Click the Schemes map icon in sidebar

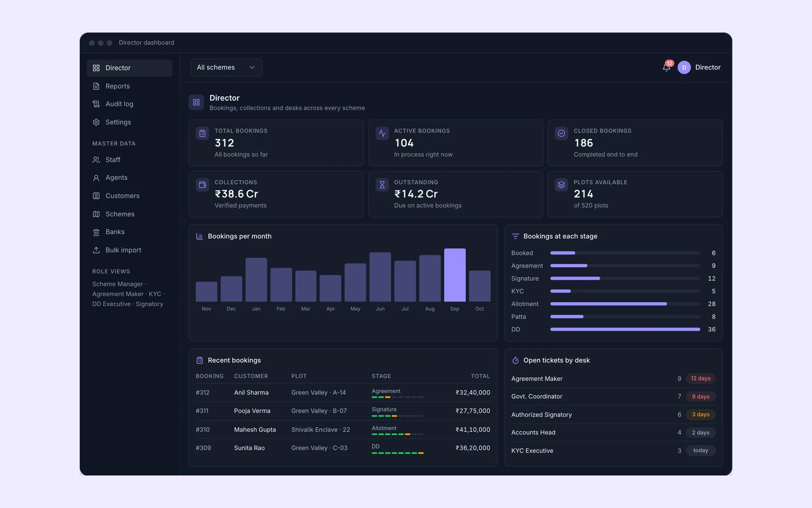[x=96, y=214]
